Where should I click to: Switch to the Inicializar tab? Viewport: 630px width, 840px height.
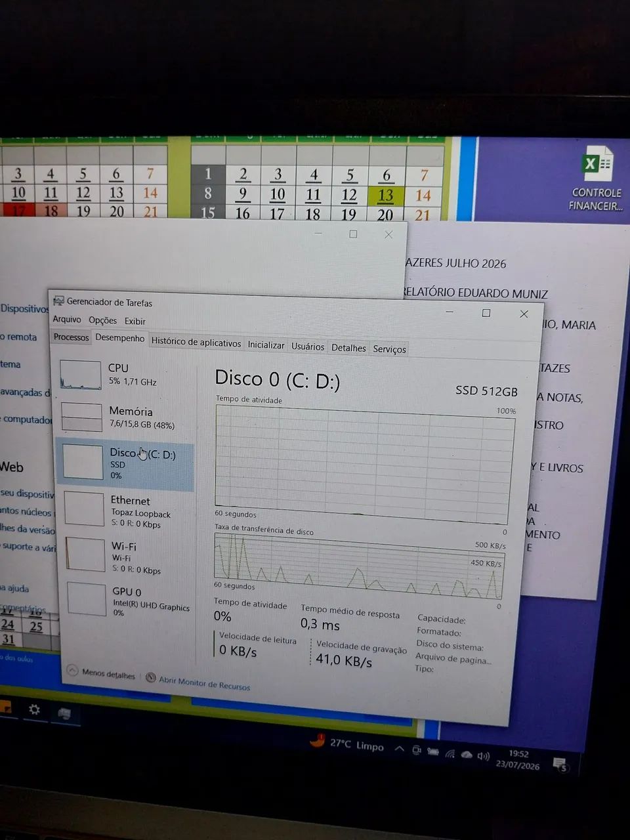[266, 345]
